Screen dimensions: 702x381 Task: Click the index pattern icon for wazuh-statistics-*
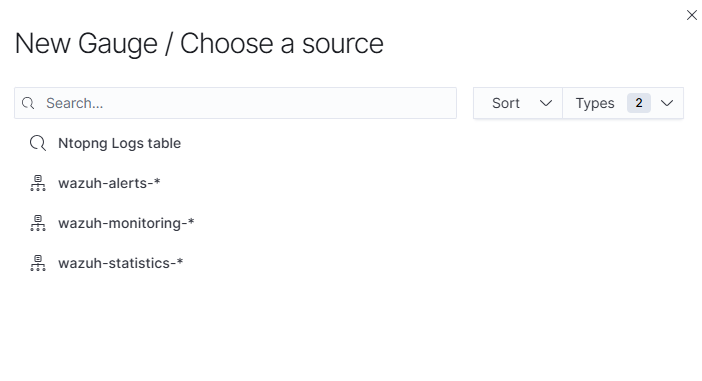(x=38, y=263)
